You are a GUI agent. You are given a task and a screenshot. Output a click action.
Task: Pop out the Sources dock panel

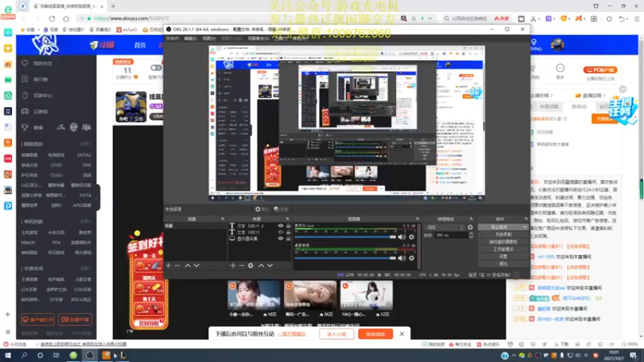287,219
